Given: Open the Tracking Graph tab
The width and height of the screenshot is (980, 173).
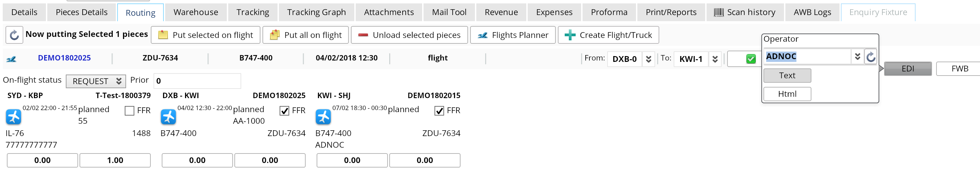Looking at the screenshot, I should [x=316, y=12].
